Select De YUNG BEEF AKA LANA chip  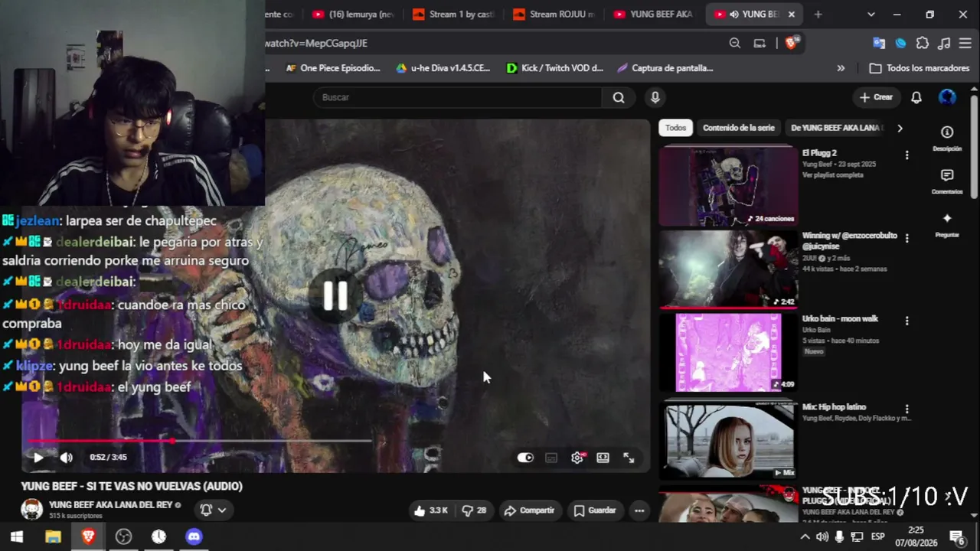coord(836,128)
